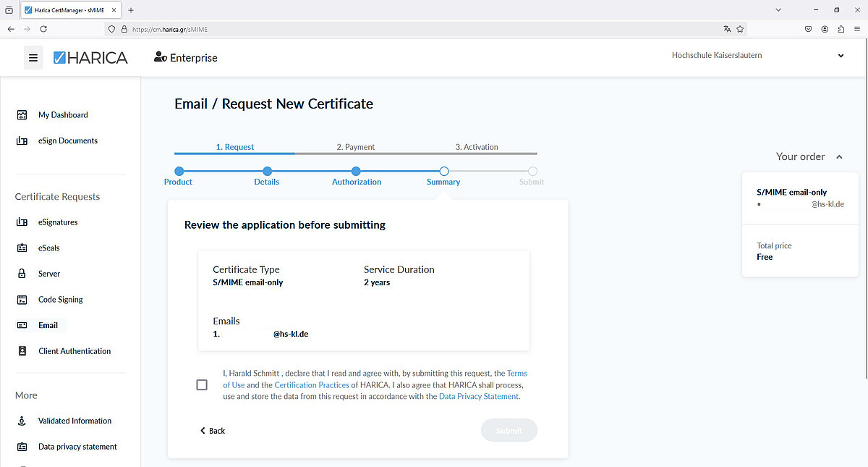Select the Client Authentication icon
The image size is (868, 467).
click(x=22, y=351)
